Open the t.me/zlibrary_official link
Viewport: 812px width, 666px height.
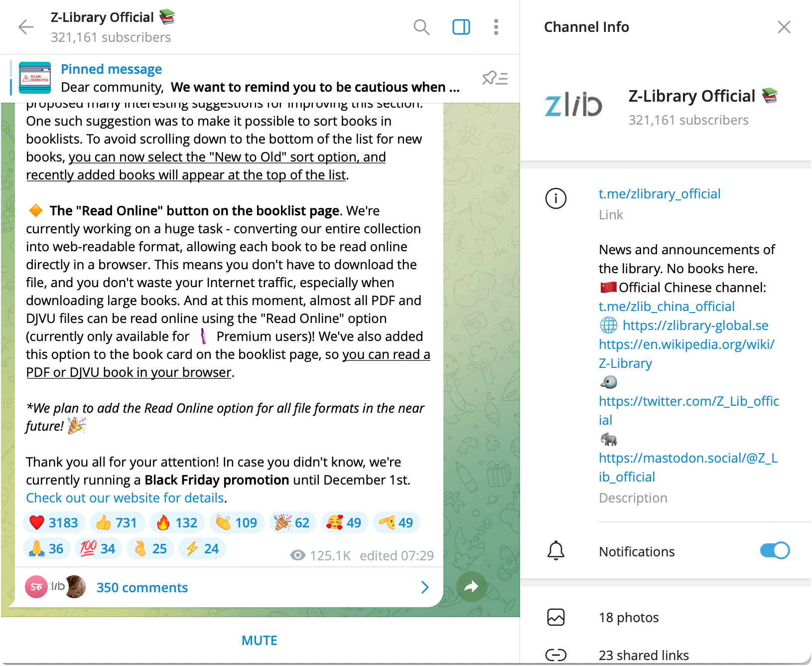click(660, 194)
